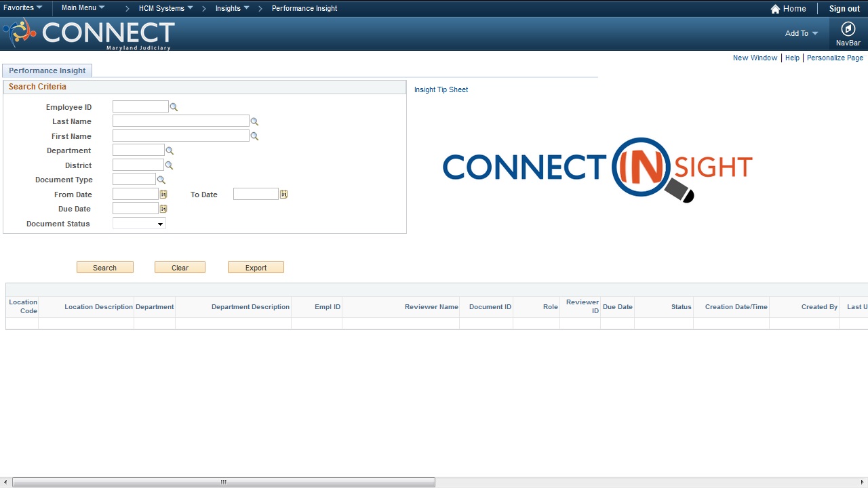
Task: Click Created By column header
Action: click(819, 307)
